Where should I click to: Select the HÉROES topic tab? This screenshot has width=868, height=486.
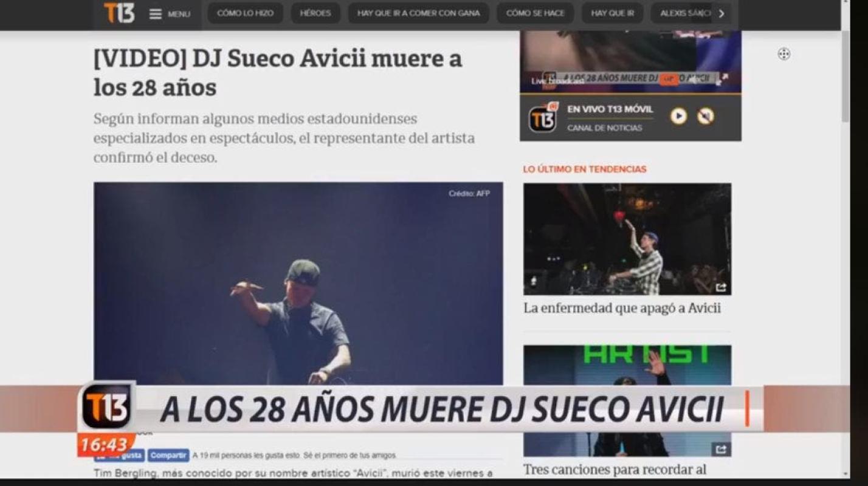[x=315, y=13]
